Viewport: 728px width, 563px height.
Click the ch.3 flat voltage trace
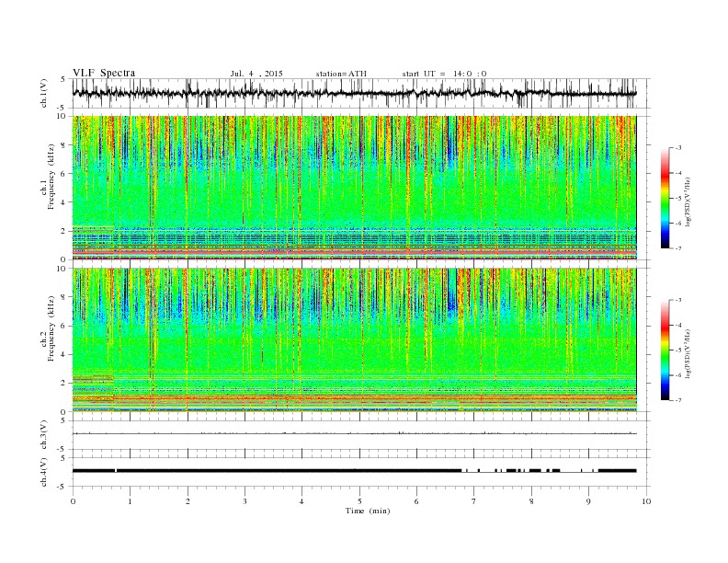tap(354, 433)
